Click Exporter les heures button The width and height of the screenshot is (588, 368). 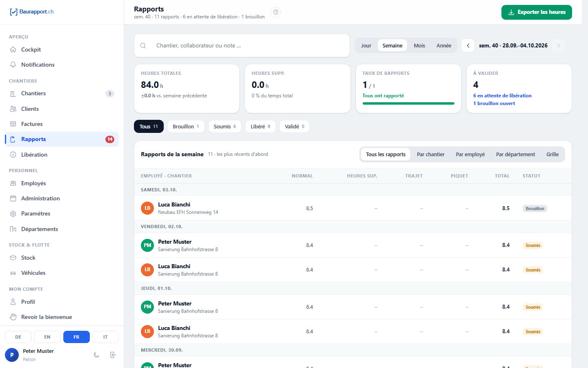click(x=537, y=12)
